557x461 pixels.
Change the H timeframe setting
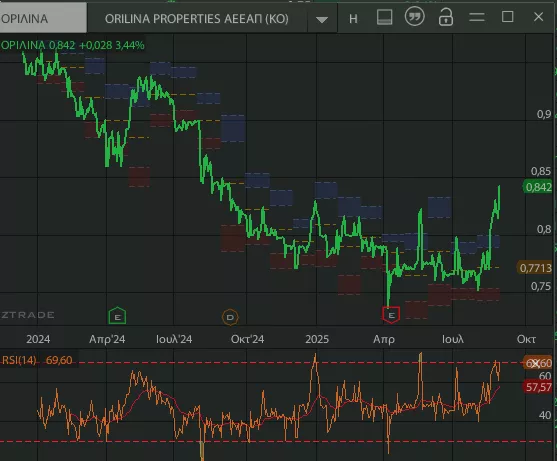(353, 18)
